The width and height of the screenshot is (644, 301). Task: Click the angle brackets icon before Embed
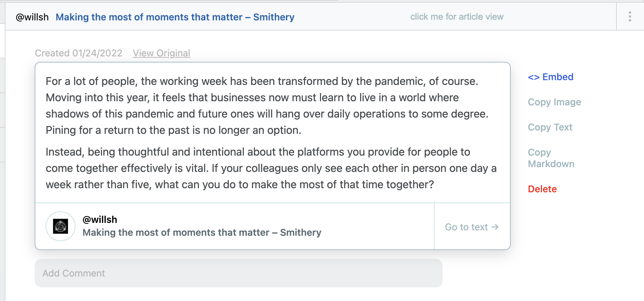click(533, 77)
